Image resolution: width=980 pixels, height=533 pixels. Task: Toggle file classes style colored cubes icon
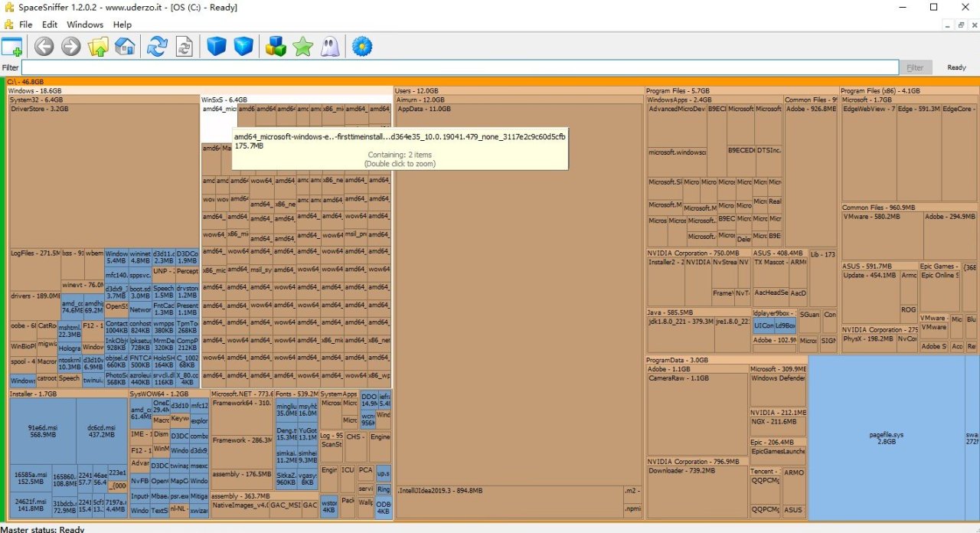click(276, 47)
